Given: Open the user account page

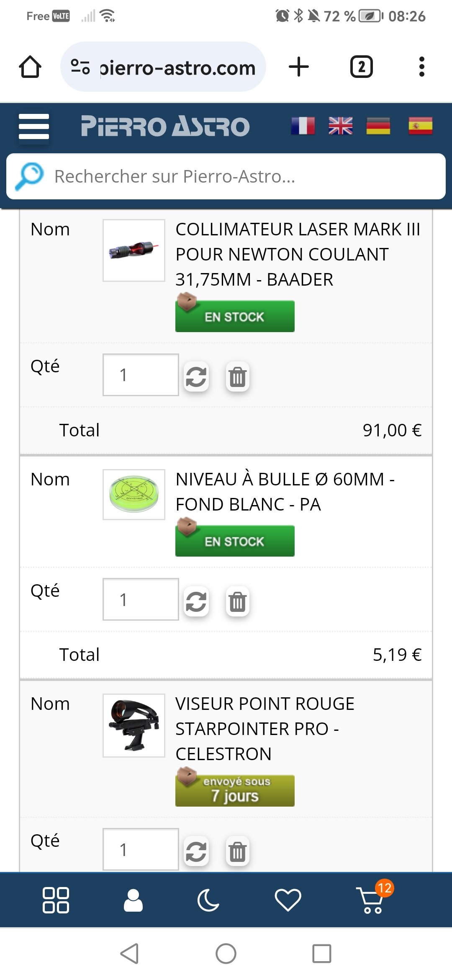Looking at the screenshot, I should [x=133, y=900].
